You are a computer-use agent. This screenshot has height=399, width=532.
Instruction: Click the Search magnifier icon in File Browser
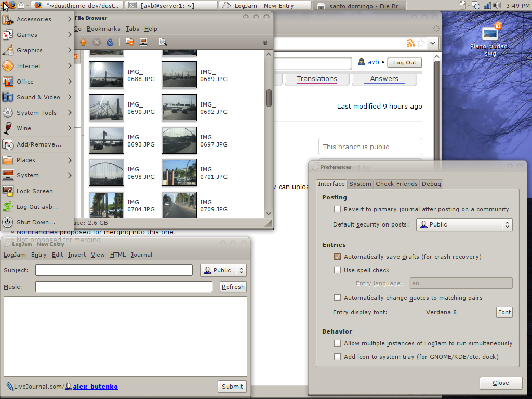(x=163, y=42)
